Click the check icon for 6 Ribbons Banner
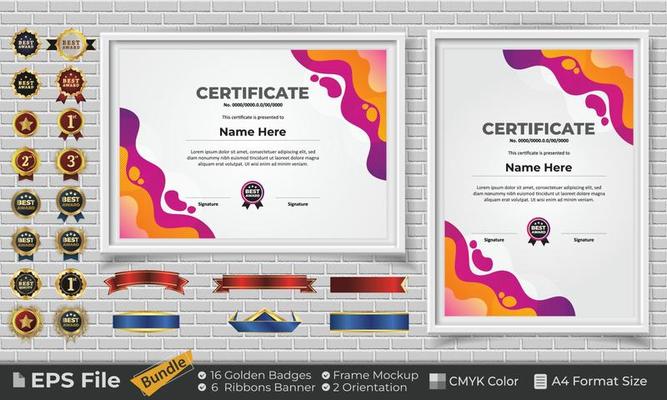 [x=202, y=387]
